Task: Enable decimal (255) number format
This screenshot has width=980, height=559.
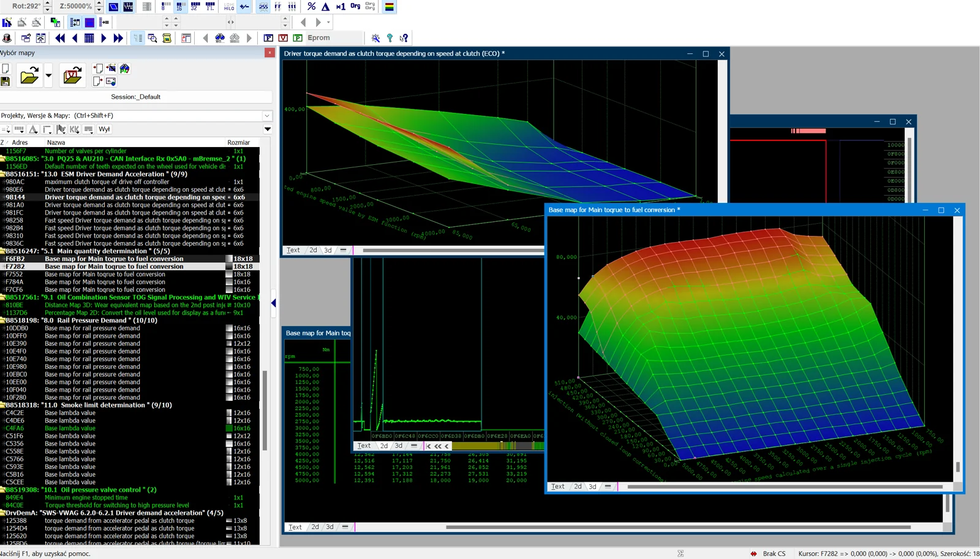Action: (263, 7)
